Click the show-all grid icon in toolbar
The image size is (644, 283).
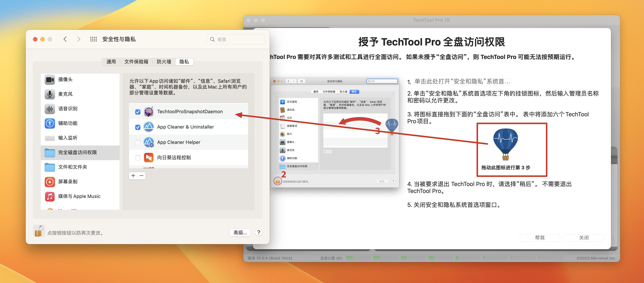click(x=93, y=39)
